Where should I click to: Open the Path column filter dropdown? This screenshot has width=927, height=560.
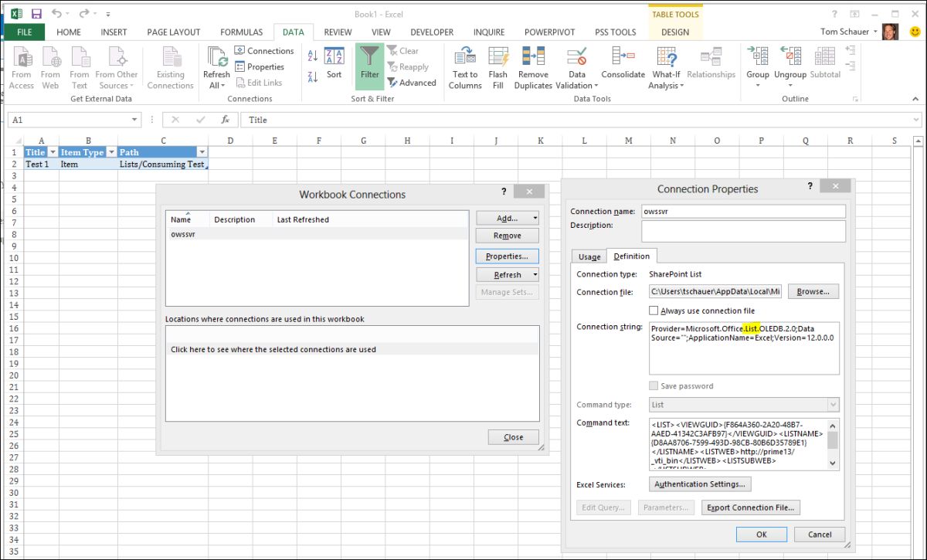coord(202,152)
